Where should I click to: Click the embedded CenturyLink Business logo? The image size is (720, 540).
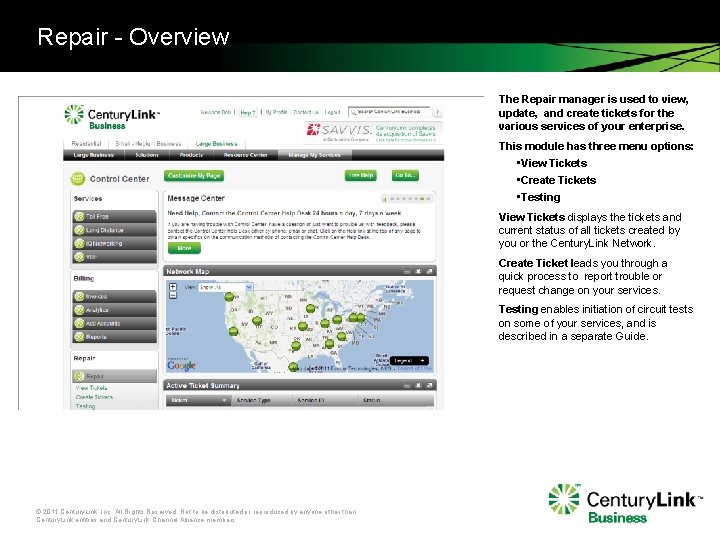coord(112,117)
